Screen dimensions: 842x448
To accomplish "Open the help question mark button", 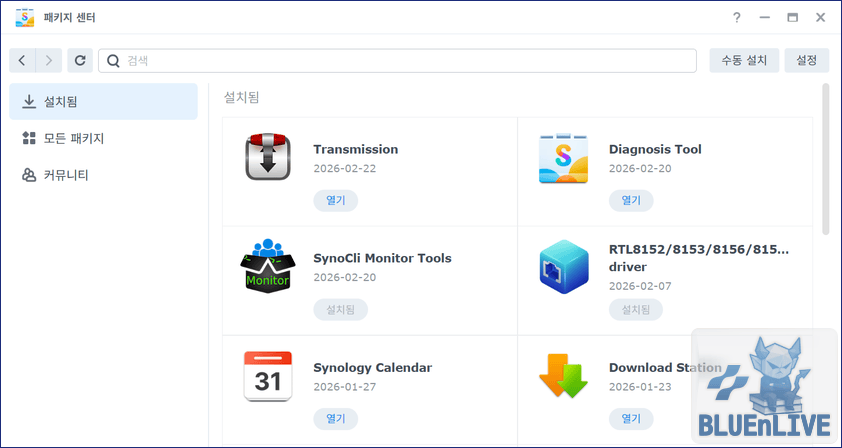I will tap(736, 18).
